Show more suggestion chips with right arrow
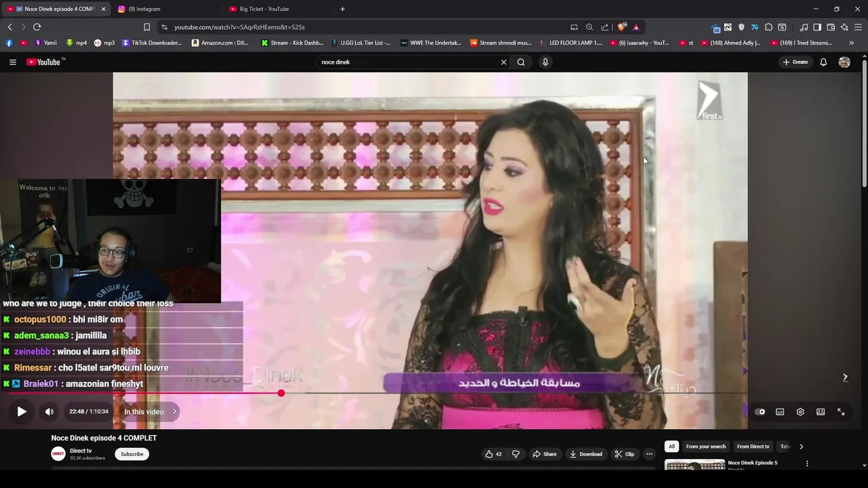 pos(801,447)
